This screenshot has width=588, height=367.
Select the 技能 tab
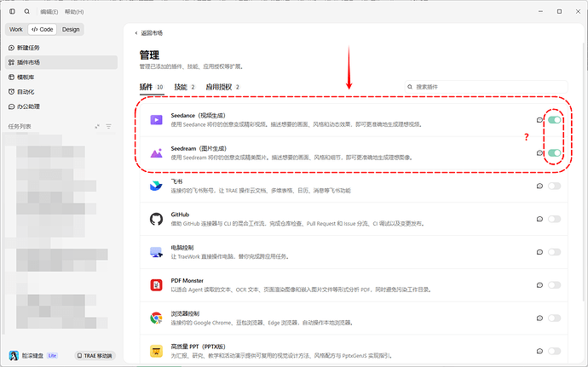pyautogui.click(x=185, y=87)
